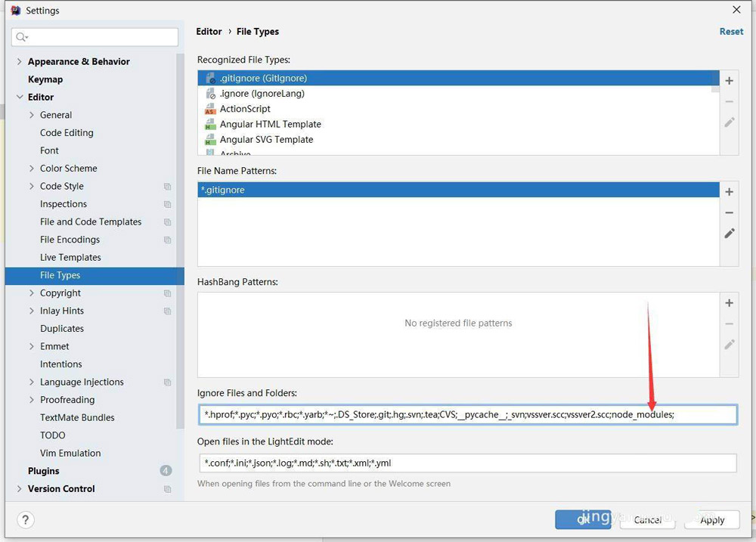Image resolution: width=756 pixels, height=542 pixels.
Task: Click the add (+) icon beside Recognized File Types
Action: click(x=729, y=80)
